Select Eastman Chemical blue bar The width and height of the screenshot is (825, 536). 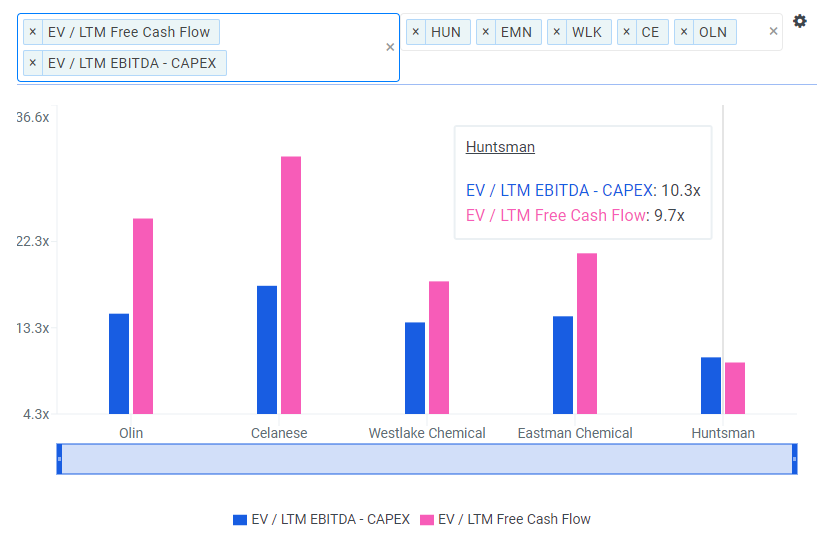tap(563, 365)
